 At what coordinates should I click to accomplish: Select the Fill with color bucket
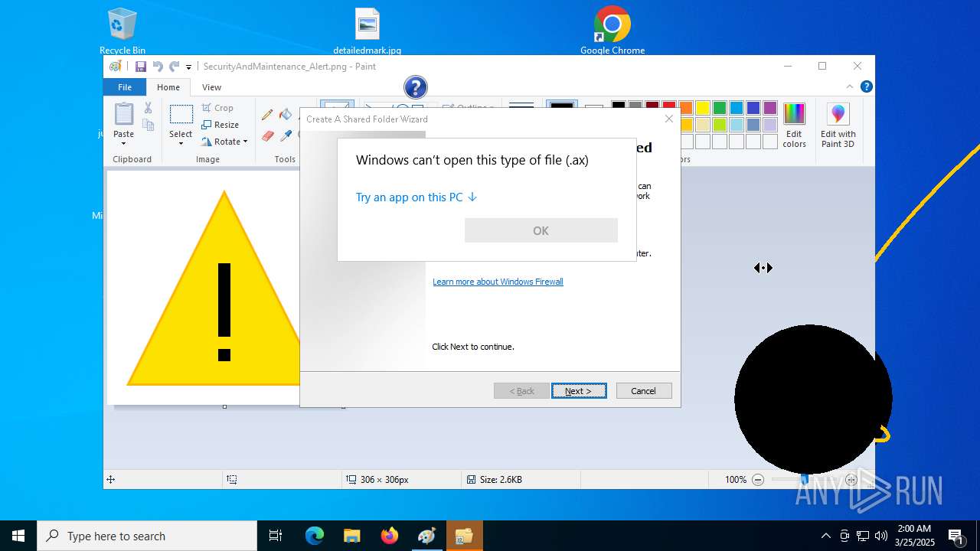pyautogui.click(x=286, y=115)
